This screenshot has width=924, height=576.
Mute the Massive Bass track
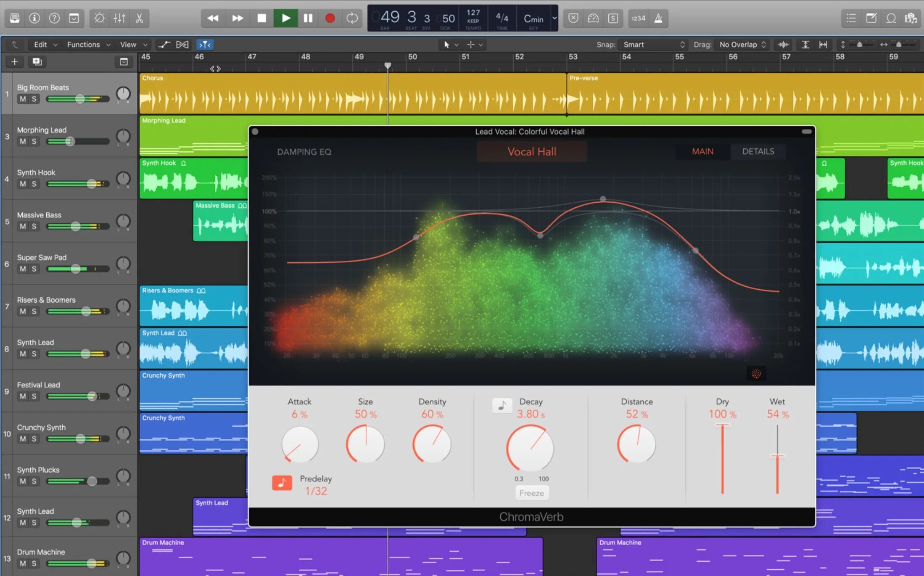(x=23, y=226)
